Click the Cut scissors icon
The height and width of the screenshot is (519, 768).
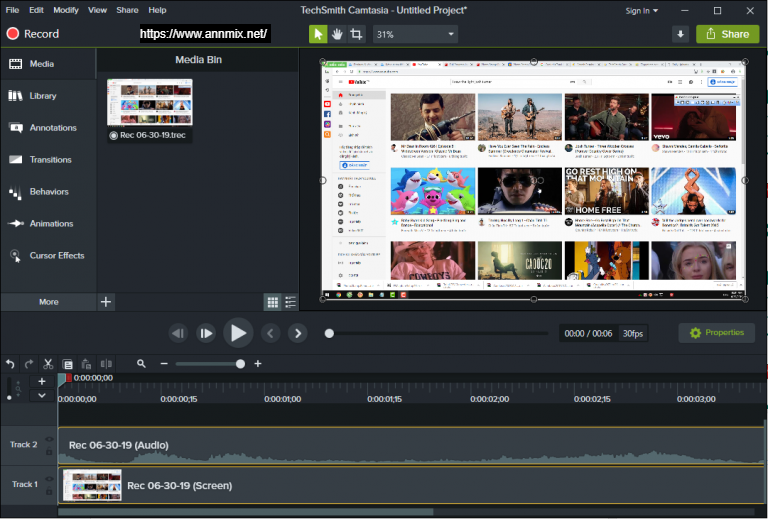(x=48, y=364)
